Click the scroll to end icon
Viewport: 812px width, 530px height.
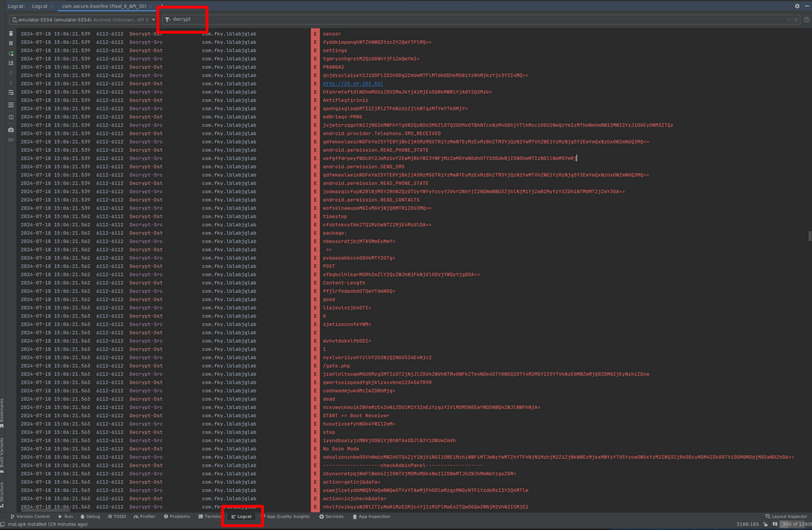[11, 62]
